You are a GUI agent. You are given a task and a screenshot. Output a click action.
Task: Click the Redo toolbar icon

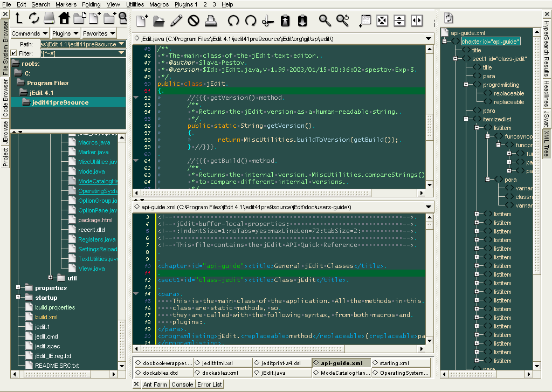pos(251,21)
